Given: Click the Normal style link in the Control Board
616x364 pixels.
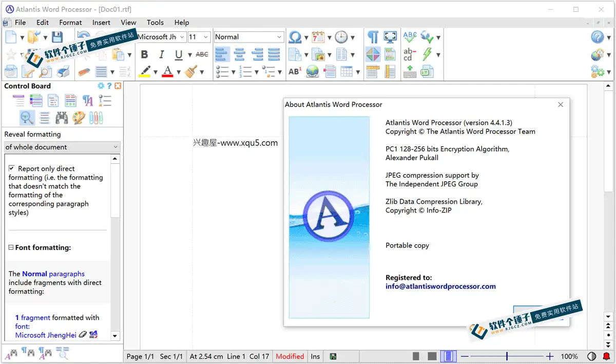Looking at the screenshot, I should [x=35, y=274].
